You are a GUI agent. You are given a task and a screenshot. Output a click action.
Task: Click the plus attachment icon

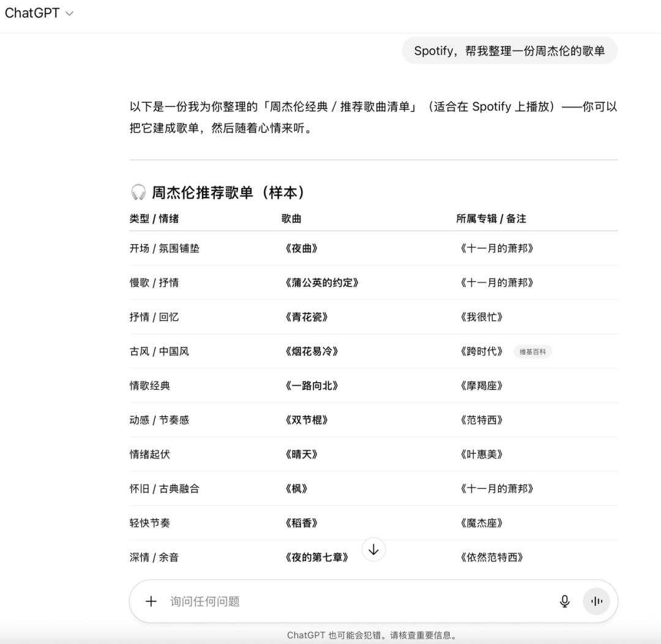click(151, 601)
